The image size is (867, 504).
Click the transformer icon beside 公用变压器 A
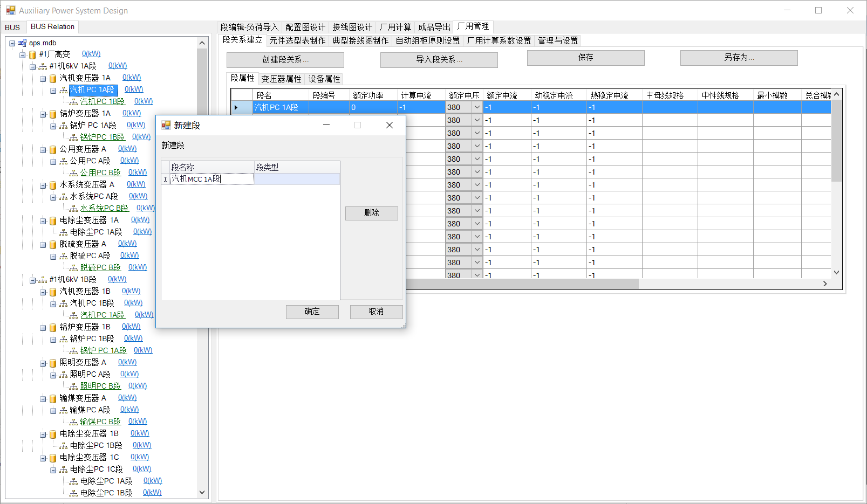(x=53, y=149)
